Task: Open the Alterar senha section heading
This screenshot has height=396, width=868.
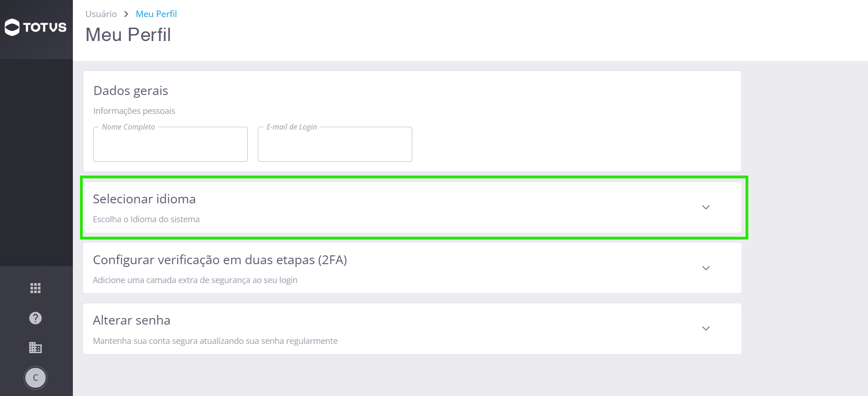Action: click(x=131, y=320)
